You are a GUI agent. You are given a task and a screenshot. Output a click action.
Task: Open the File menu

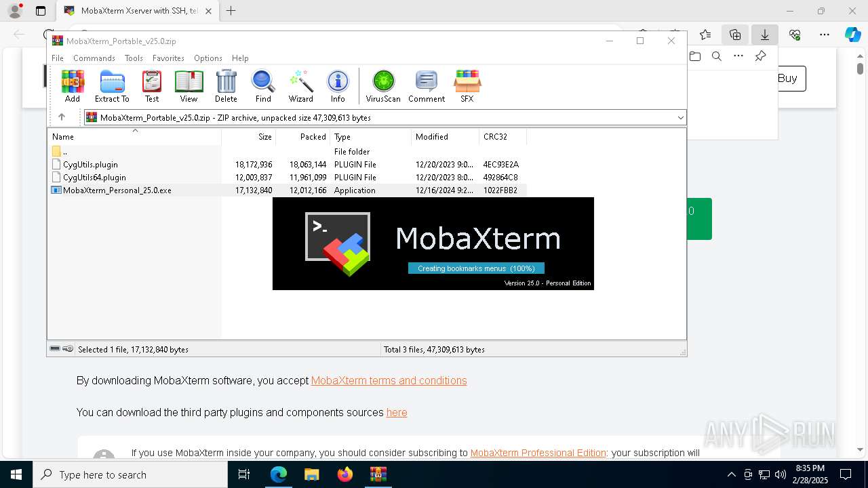pyautogui.click(x=58, y=58)
